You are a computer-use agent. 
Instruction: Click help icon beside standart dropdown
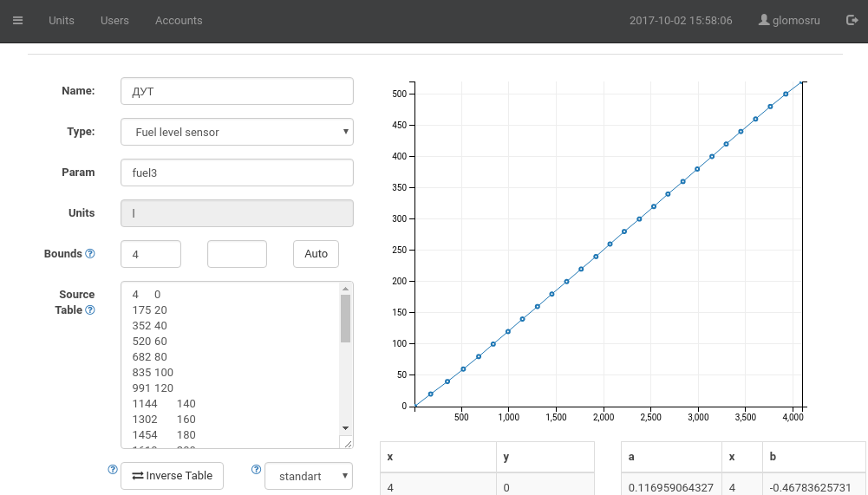pos(256,470)
